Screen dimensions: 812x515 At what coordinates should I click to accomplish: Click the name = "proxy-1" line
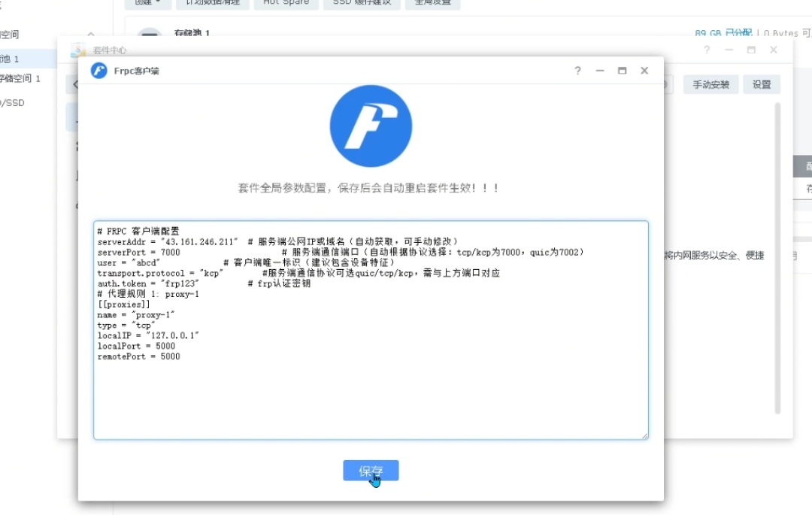pyautogui.click(x=136, y=315)
